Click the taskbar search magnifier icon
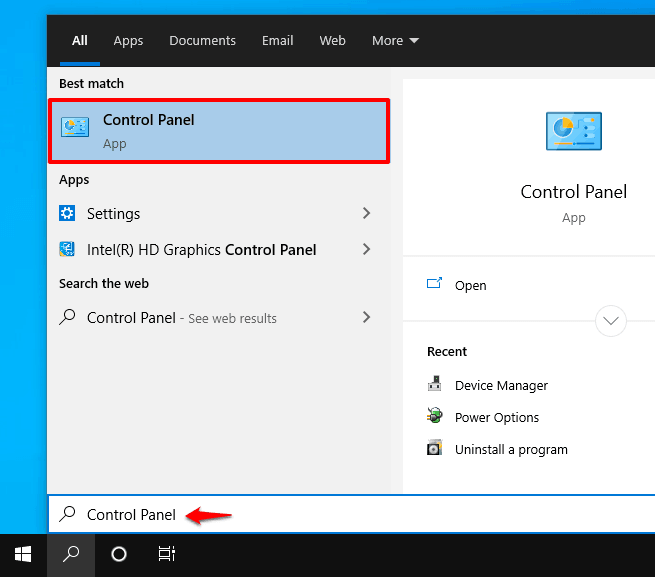Viewport: 655px width, 577px height. pos(71,554)
